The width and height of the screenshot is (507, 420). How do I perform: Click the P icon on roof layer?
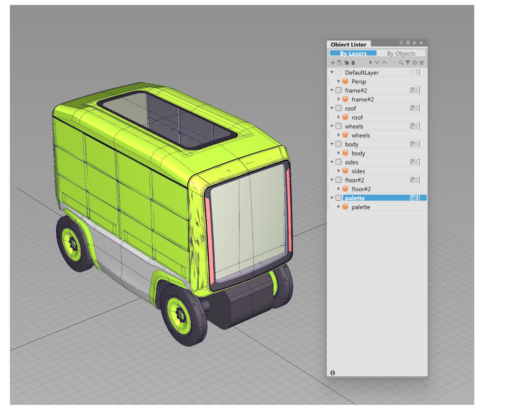[x=413, y=108]
